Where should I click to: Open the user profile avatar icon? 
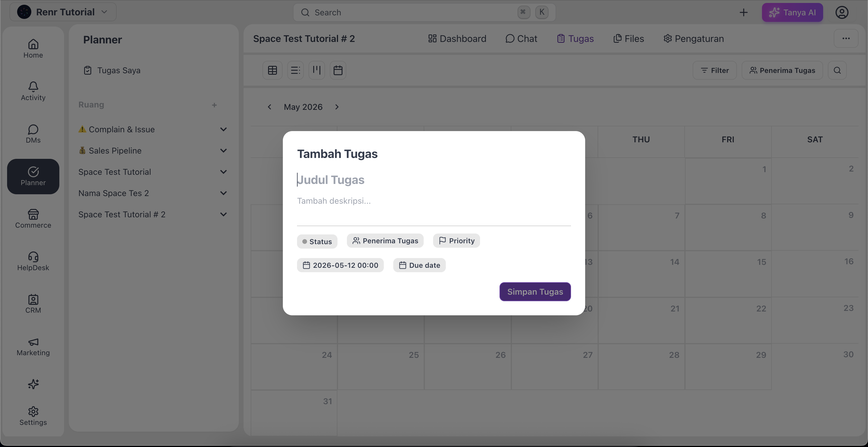point(842,12)
